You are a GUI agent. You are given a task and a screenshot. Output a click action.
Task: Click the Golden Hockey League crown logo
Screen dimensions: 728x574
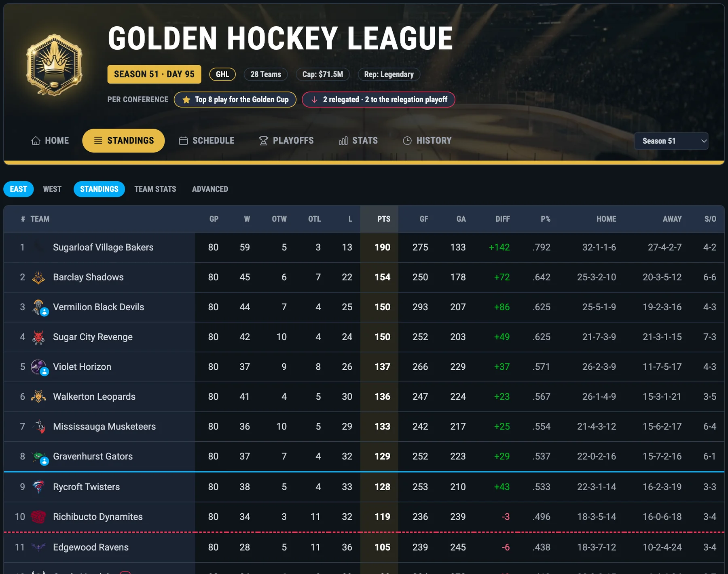pyautogui.click(x=55, y=65)
